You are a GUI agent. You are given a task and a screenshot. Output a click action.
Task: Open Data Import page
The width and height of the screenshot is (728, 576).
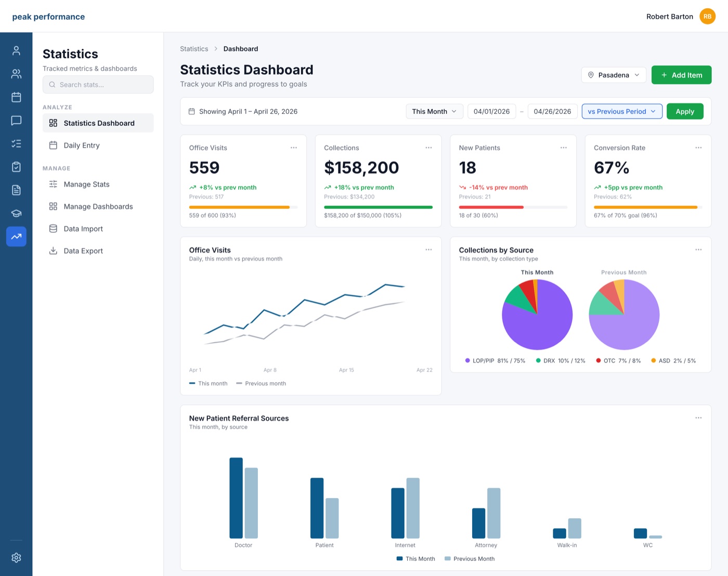[x=98, y=229]
